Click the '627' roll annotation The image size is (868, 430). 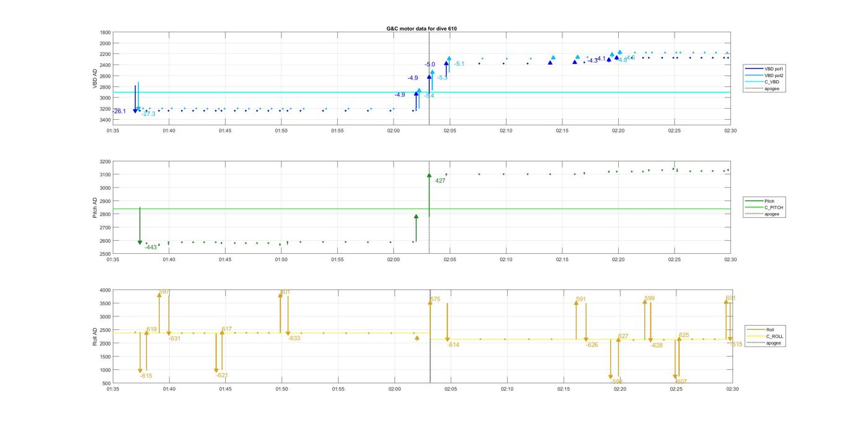click(x=623, y=336)
